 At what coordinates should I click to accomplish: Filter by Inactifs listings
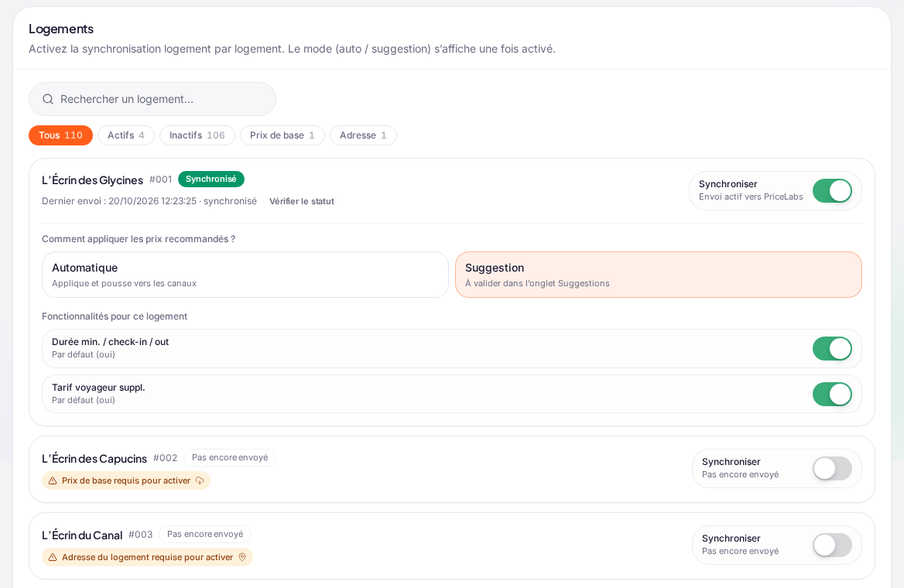(x=197, y=135)
